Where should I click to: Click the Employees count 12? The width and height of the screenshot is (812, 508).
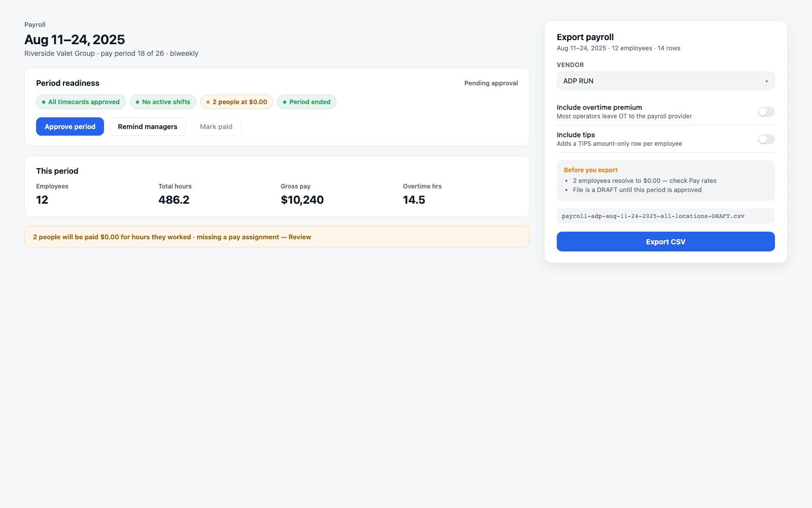coord(42,200)
